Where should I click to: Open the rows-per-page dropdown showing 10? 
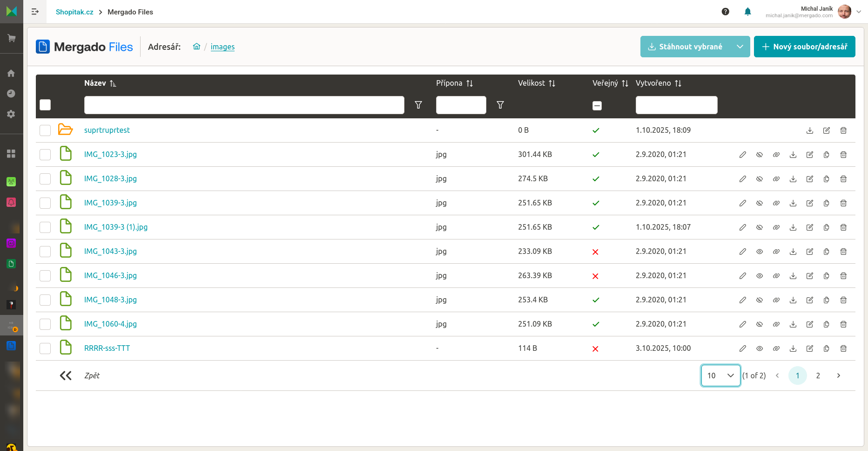pos(720,376)
